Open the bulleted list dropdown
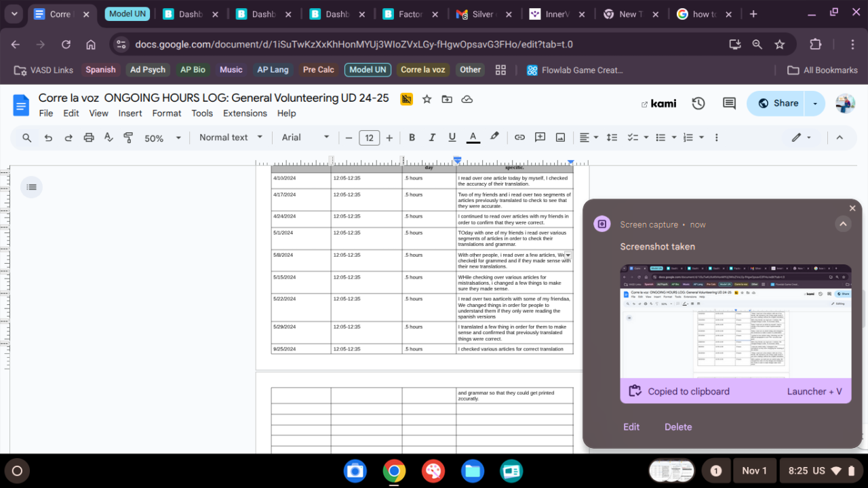Screen dimensions: 868x488 665,138
